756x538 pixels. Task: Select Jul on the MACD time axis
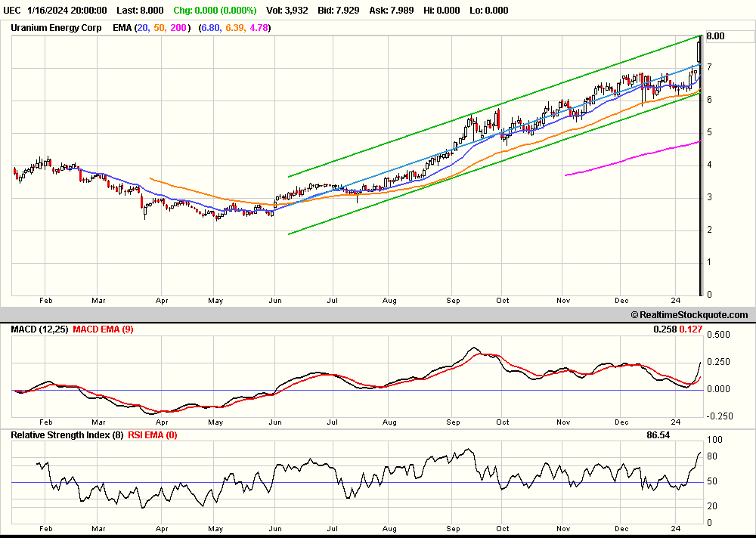point(332,422)
